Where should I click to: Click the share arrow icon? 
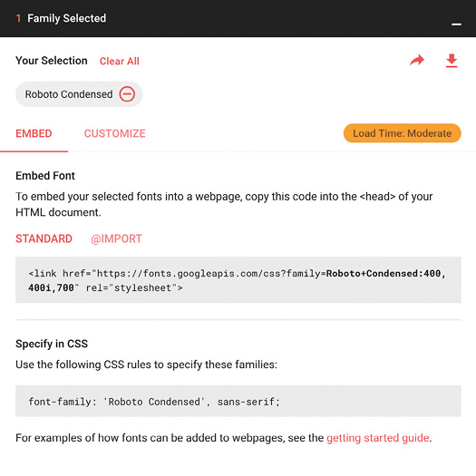417,60
